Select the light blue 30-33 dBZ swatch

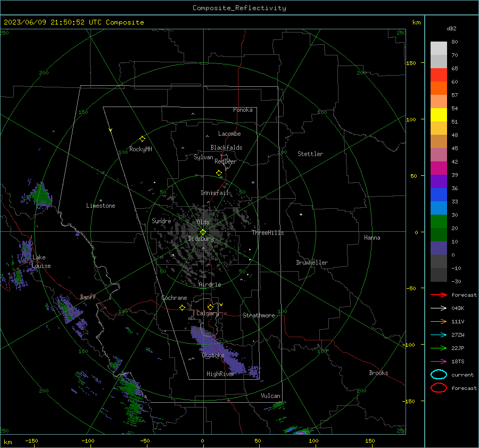[x=439, y=208]
